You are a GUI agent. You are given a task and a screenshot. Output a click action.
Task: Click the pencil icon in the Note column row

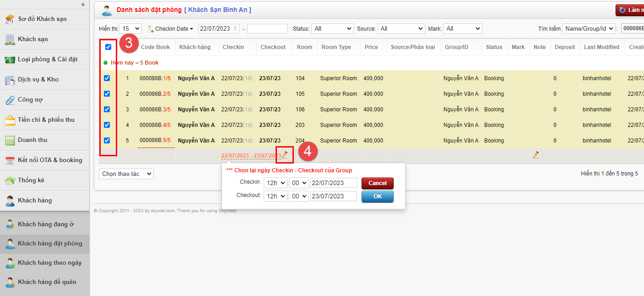pos(536,155)
